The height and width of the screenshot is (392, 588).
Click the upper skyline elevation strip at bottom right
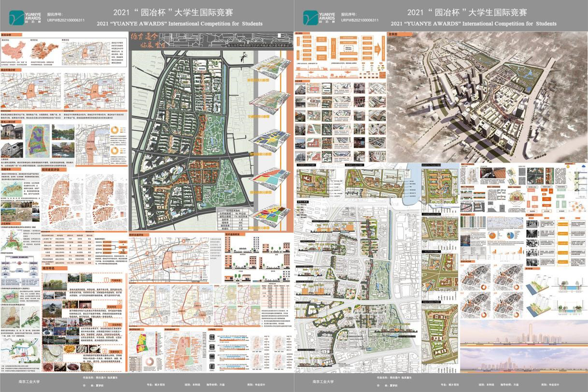pos(523,334)
